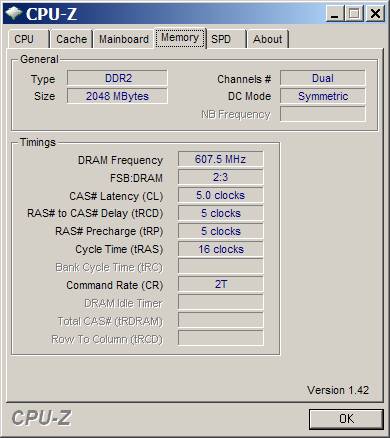
Task: Click the Size label in General
Action: click(44, 96)
